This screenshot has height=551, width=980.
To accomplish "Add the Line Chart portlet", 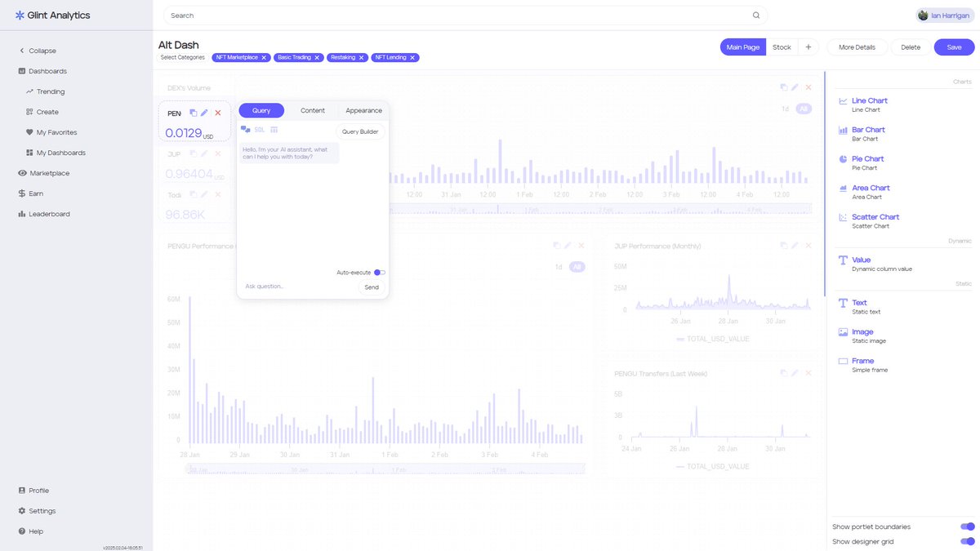I will coord(870,104).
